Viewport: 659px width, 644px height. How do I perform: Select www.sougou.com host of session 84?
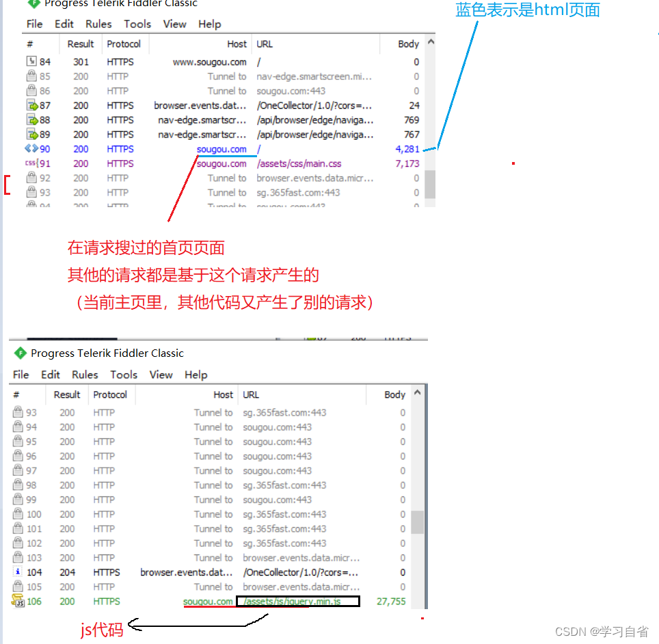click(209, 62)
